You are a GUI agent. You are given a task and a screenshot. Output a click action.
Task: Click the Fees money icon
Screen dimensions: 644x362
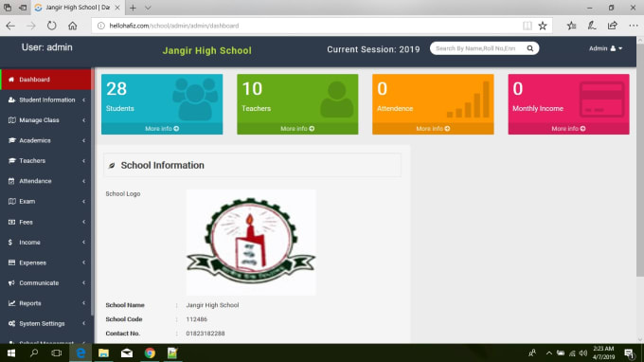tap(11, 222)
